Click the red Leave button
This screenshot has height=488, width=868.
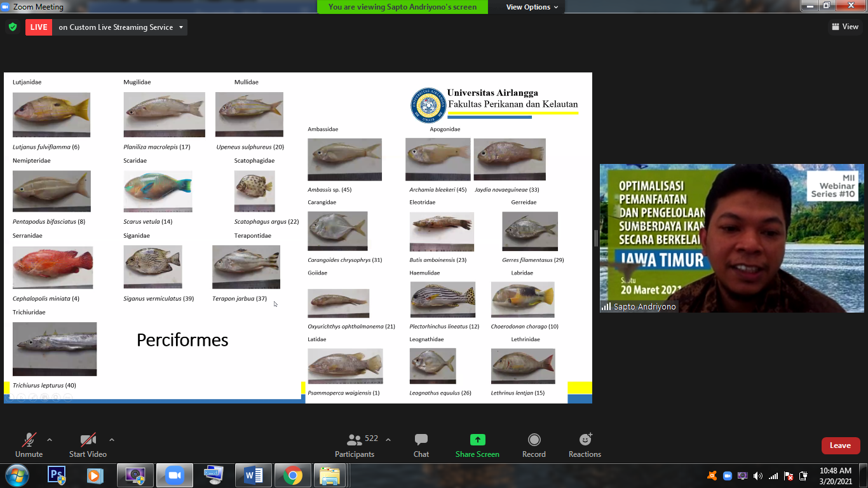[x=840, y=445]
